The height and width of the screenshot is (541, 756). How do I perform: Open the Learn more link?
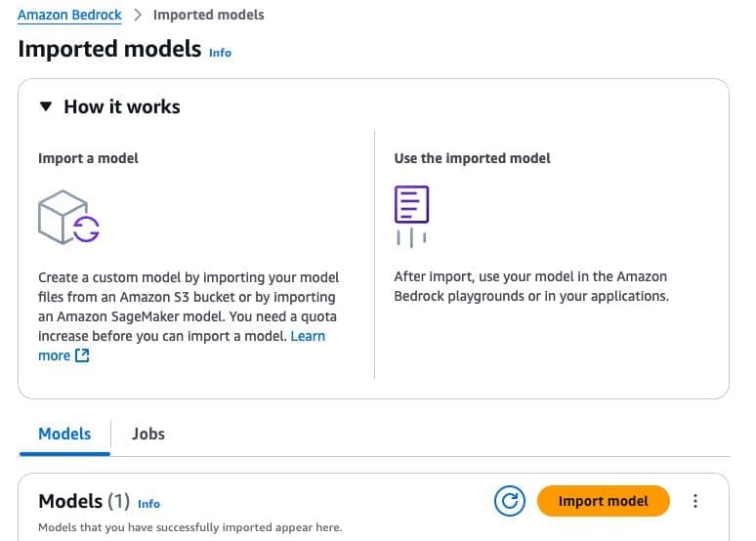[x=307, y=336]
